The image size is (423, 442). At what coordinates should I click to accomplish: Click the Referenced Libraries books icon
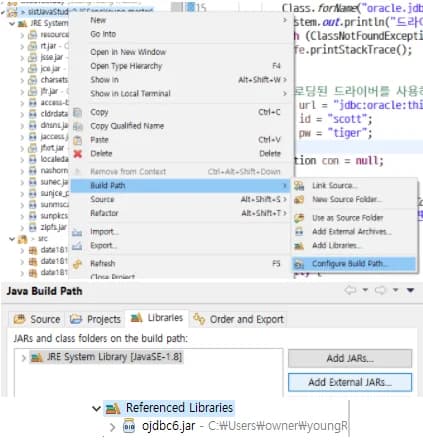click(x=113, y=408)
